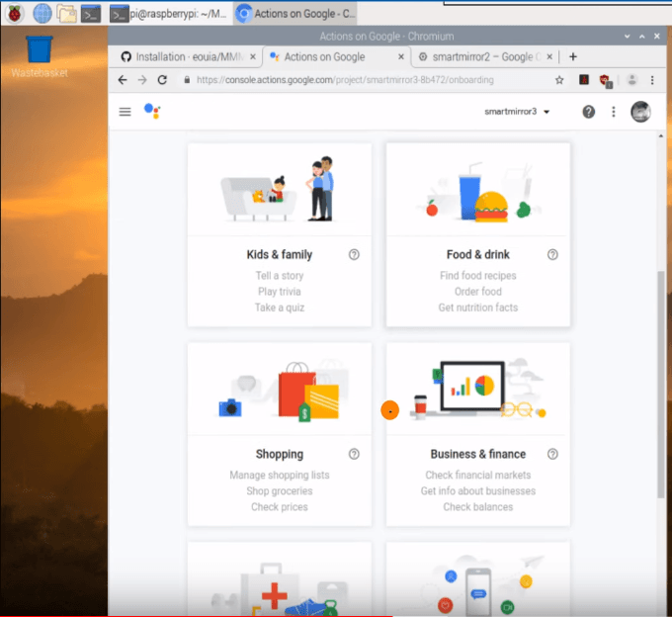Image resolution: width=672 pixels, height=617 pixels.
Task: Open a new browser tab
Action: point(573,57)
